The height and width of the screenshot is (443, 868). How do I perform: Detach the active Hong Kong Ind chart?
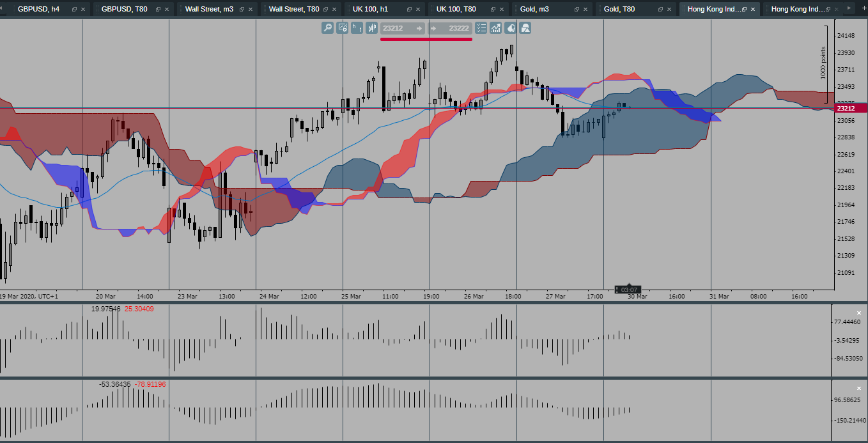[x=744, y=10]
